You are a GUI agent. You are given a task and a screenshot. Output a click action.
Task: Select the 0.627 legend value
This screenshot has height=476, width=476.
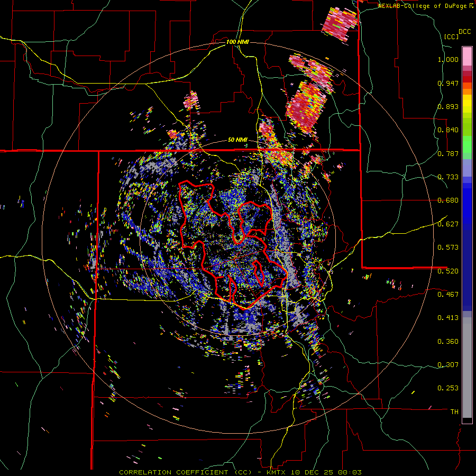click(448, 224)
